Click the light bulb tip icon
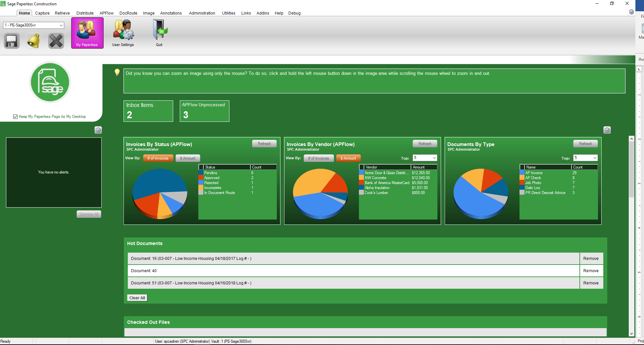The width and height of the screenshot is (644, 345). (117, 73)
